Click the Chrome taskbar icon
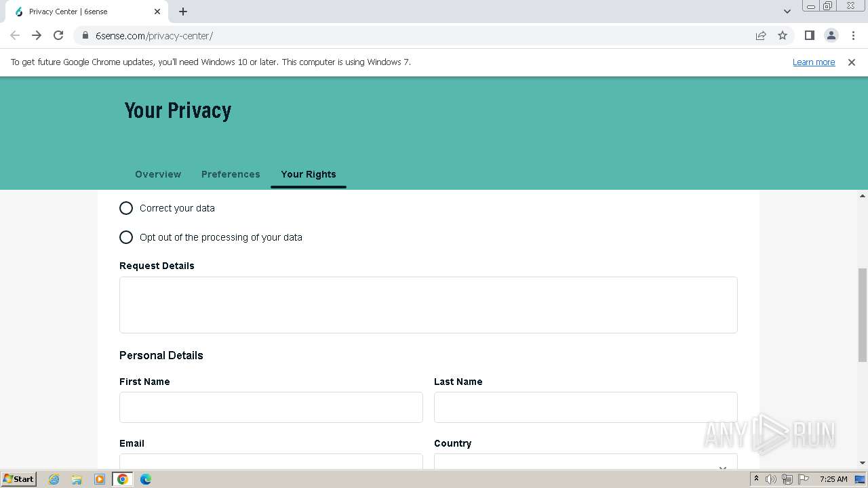The height and width of the screenshot is (488, 868). [123, 479]
